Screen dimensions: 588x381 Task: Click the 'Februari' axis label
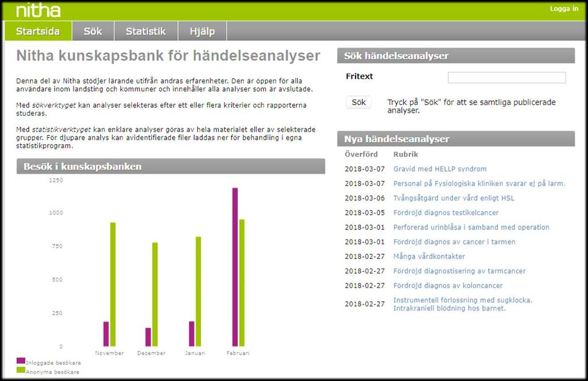tap(238, 353)
